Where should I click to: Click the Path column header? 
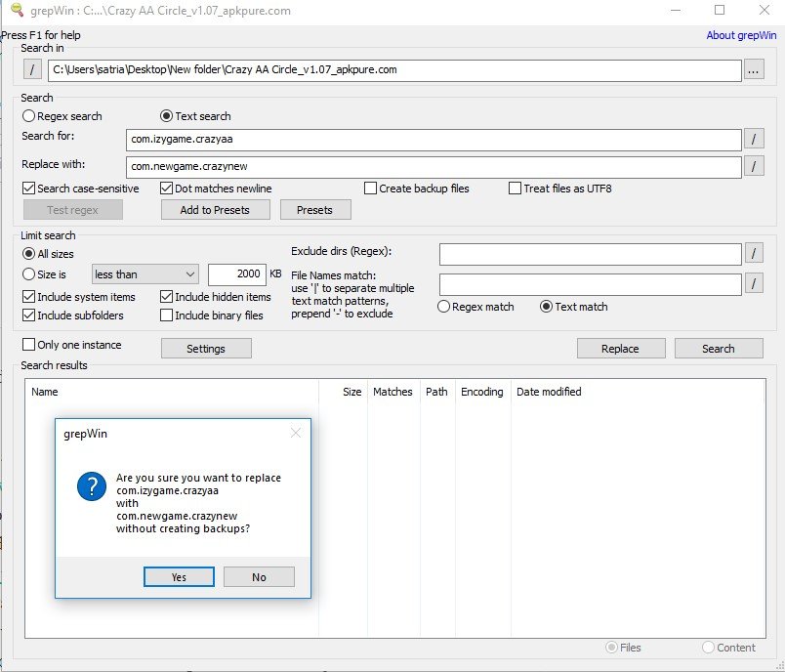437,392
